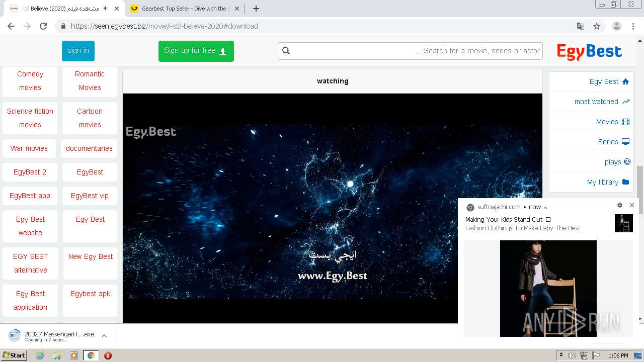Click Sign up for free button

[196, 51]
